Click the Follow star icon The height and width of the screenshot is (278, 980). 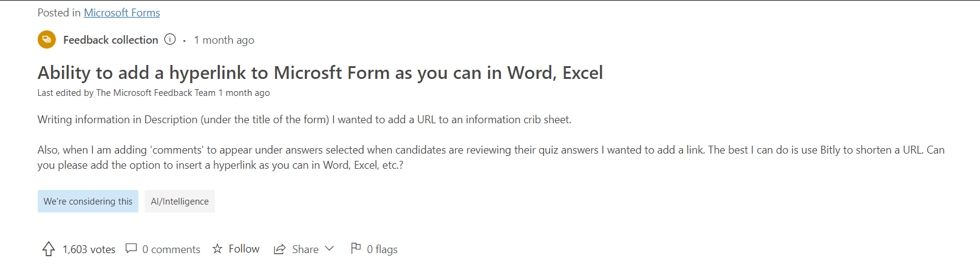coord(217,249)
